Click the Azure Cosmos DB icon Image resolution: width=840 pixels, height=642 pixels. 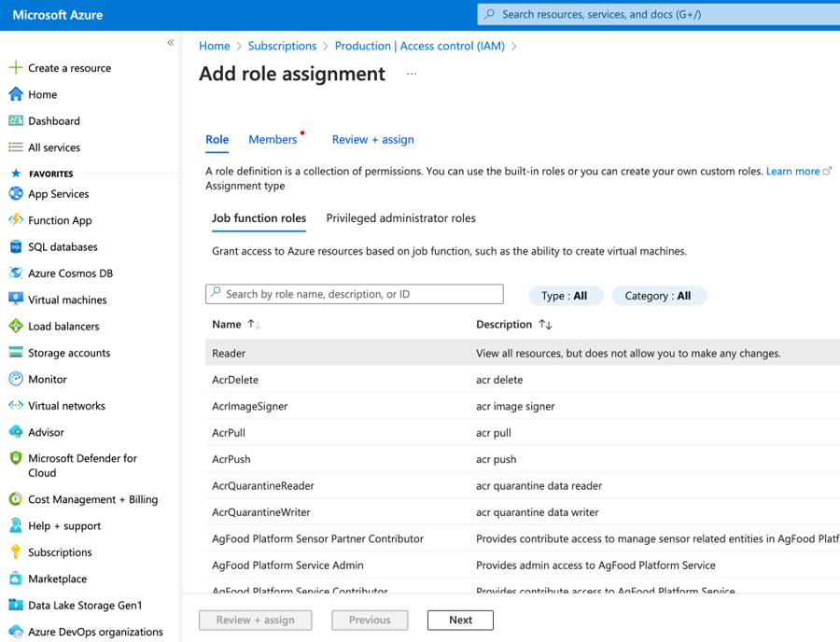[16, 273]
